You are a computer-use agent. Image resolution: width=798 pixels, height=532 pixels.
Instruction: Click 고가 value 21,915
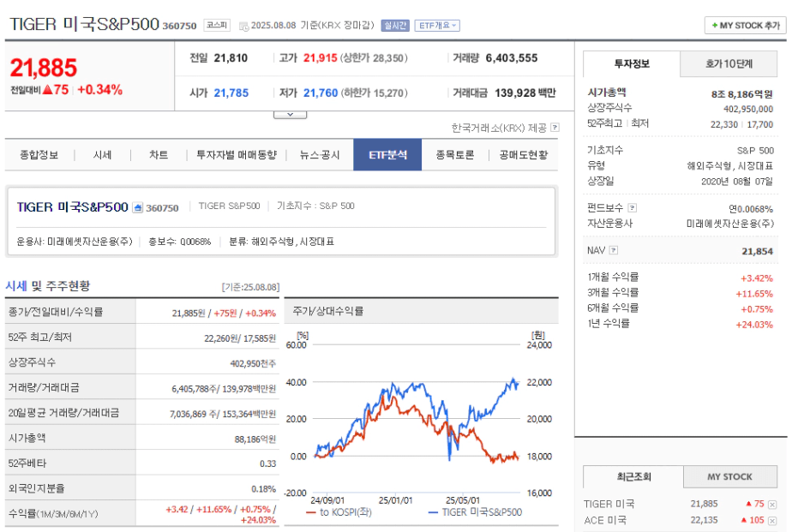point(320,58)
